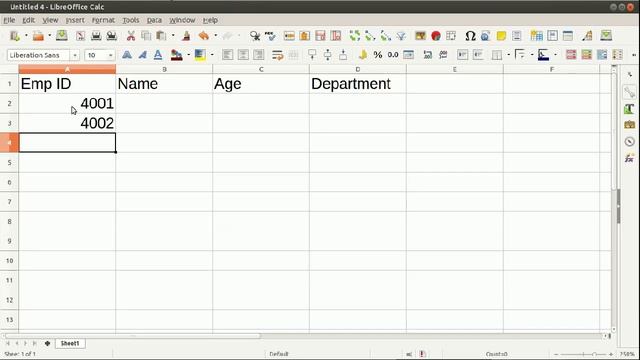
Task: Click the Paste clipboard icon
Action: pyautogui.click(x=161, y=36)
